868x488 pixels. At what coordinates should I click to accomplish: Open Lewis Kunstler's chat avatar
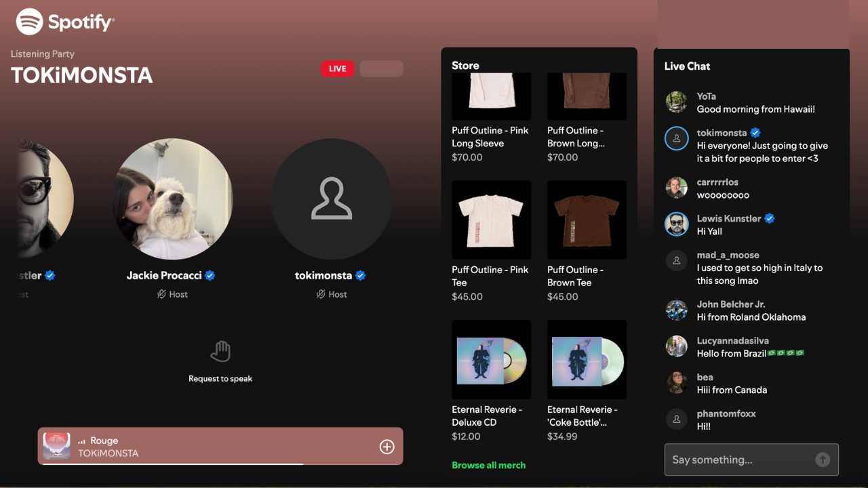tap(677, 224)
